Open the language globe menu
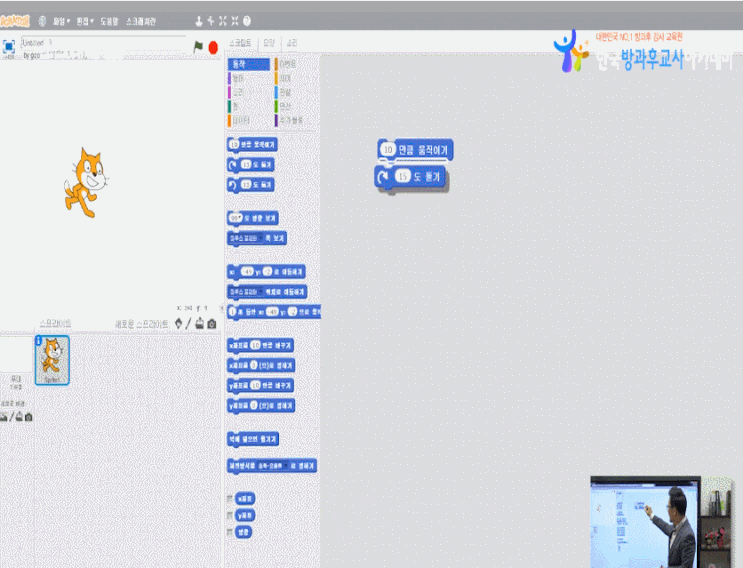The image size is (743, 568). click(42, 21)
